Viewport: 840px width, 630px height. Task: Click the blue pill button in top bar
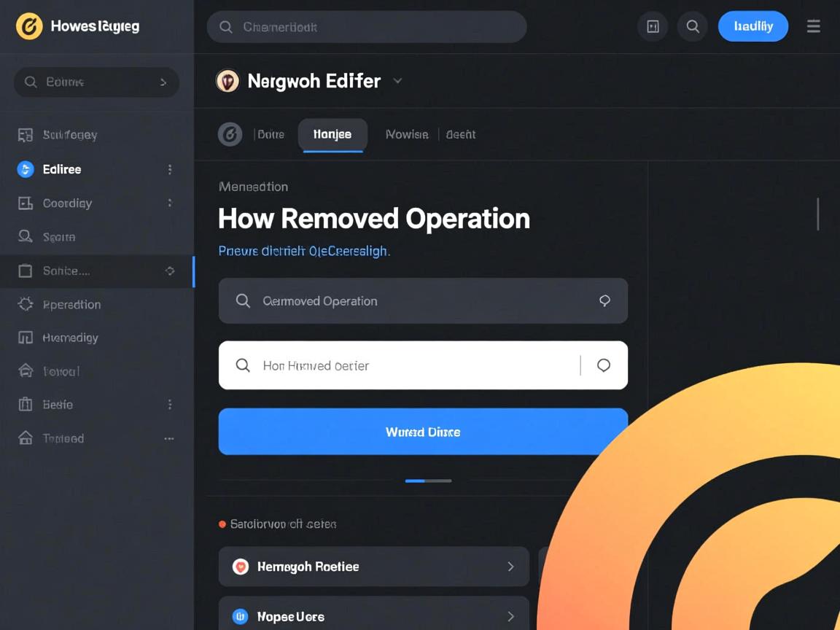click(752, 26)
